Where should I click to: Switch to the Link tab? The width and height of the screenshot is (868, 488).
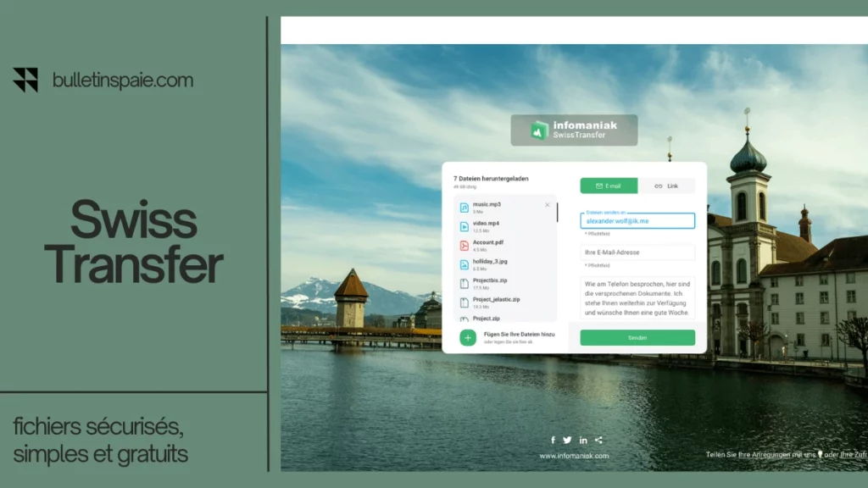(666, 186)
